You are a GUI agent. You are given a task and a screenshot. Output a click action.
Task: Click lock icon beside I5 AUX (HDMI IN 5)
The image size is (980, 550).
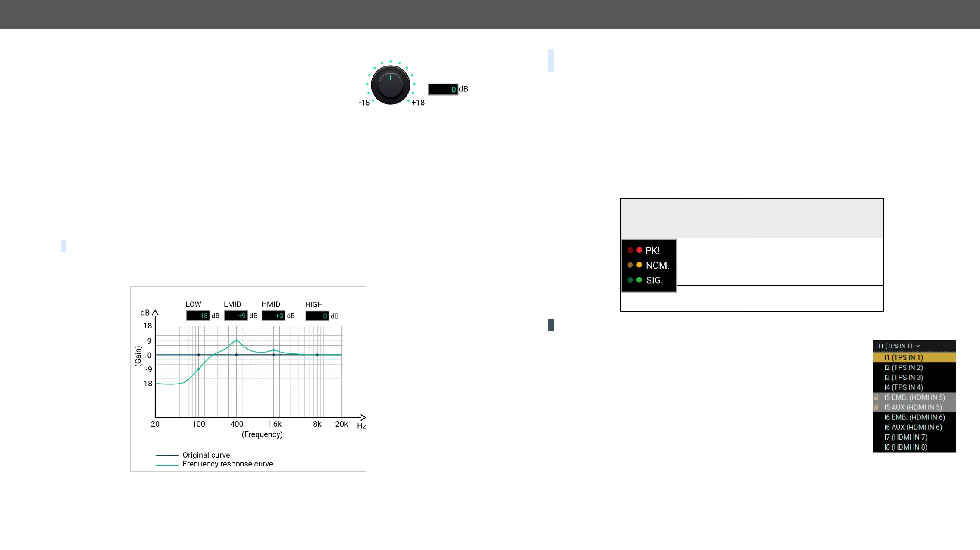876,407
